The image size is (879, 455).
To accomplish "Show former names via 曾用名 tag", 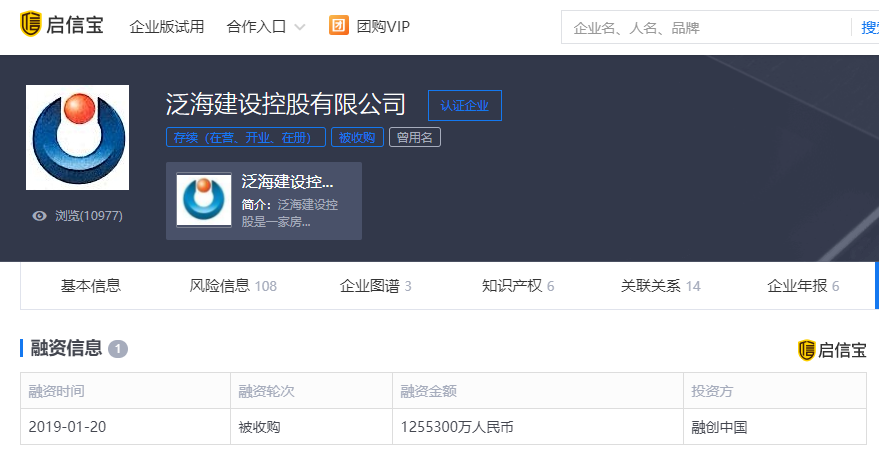I will pyautogui.click(x=414, y=138).
